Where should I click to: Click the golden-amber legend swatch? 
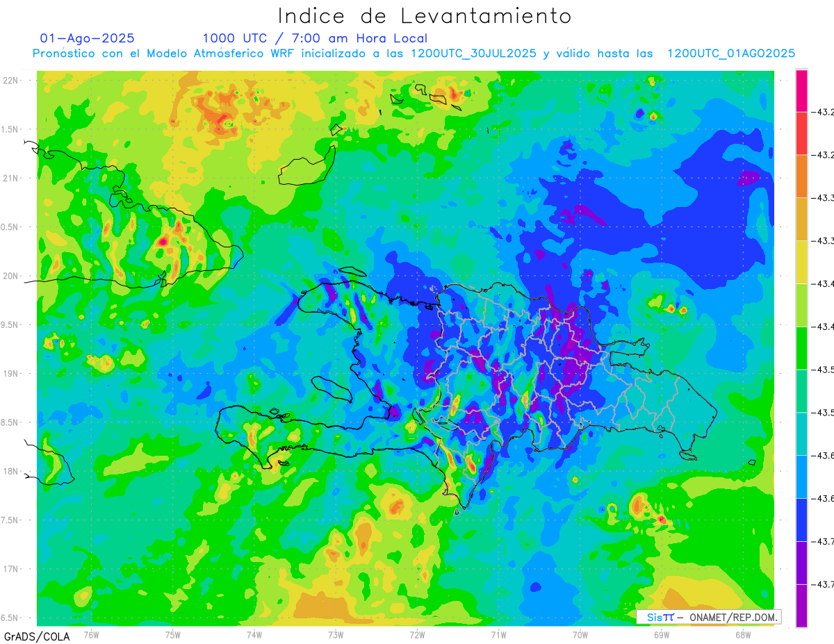tap(801, 220)
